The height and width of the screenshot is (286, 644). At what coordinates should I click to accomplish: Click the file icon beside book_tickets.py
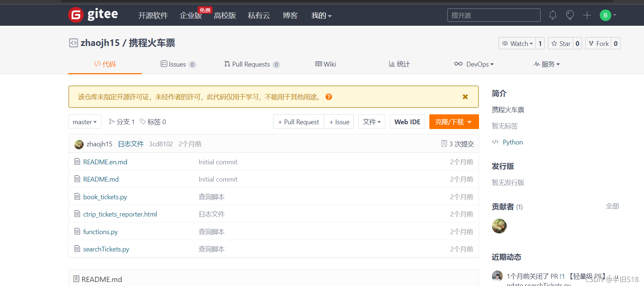coord(77,196)
